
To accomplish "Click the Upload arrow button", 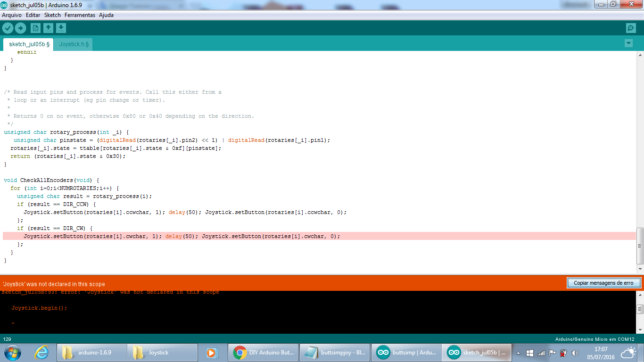I will tap(20, 28).
